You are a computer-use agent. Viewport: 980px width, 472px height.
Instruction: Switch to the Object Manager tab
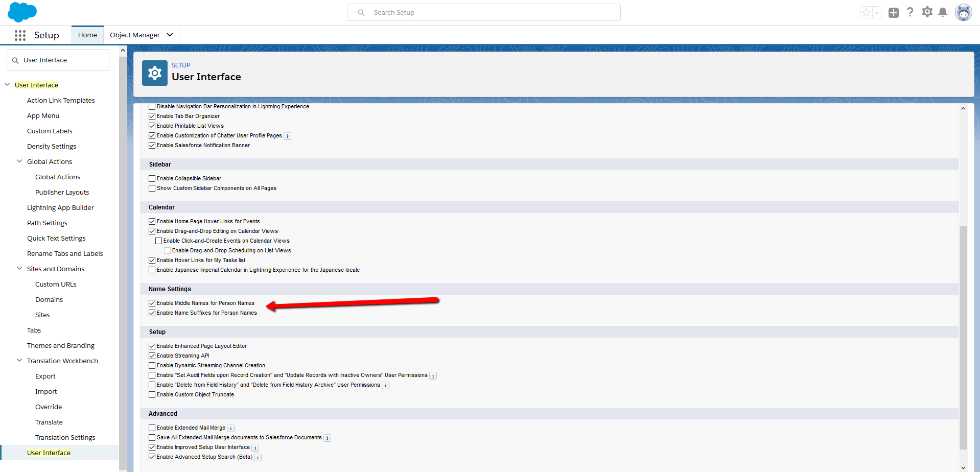click(x=135, y=35)
